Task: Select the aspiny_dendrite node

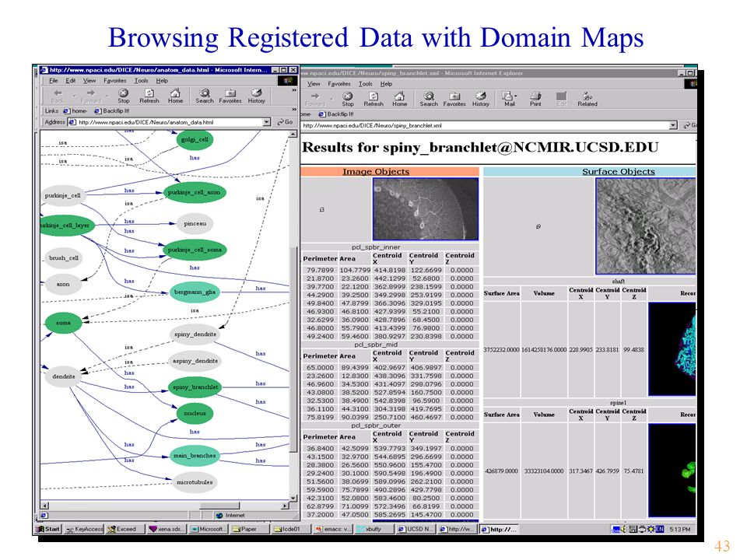Action: pyautogui.click(x=195, y=361)
